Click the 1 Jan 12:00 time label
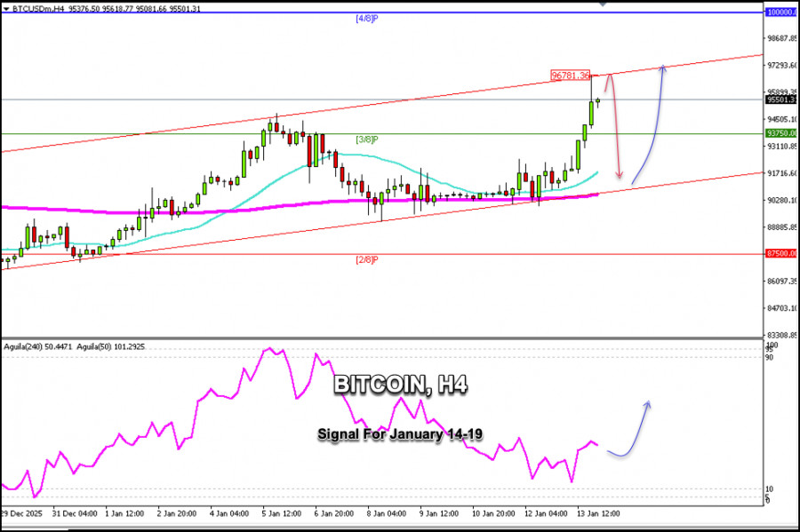The width and height of the screenshot is (800, 532). tap(124, 513)
